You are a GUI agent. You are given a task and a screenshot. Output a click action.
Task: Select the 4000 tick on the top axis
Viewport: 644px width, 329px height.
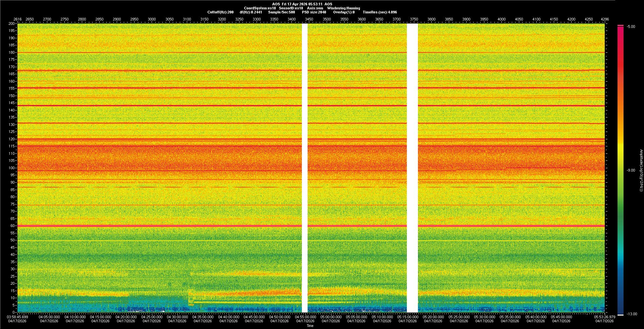(x=501, y=19)
